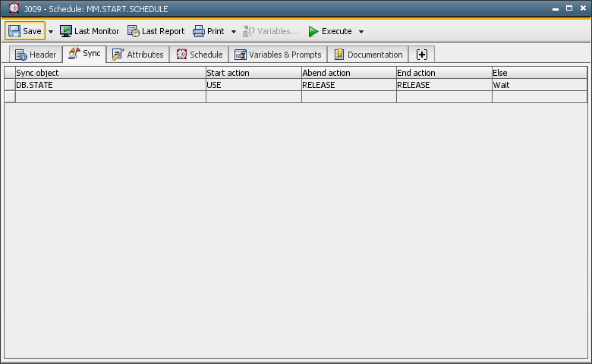Click the Save floppy disk icon
The width and height of the screenshot is (592, 364).
click(x=14, y=31)
